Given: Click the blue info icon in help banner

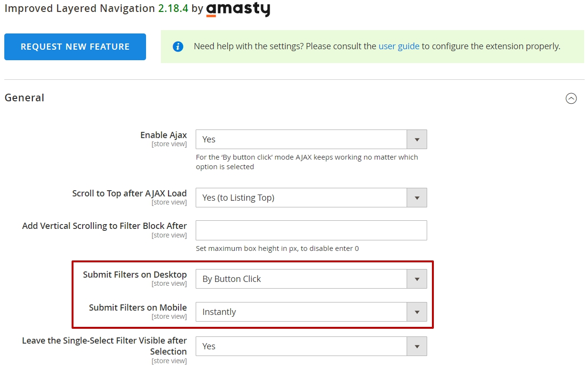Looking at the screenshot, I should coord(178,46).
